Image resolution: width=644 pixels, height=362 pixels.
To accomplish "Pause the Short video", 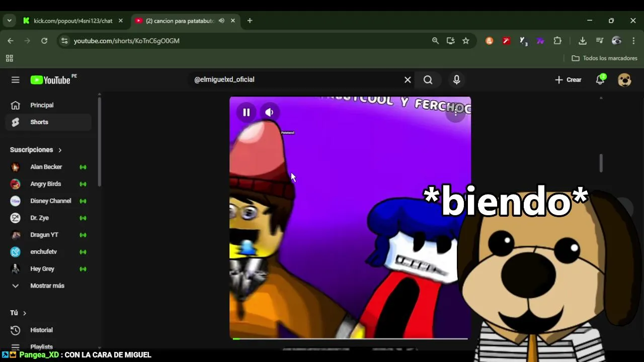I will 246,112.
